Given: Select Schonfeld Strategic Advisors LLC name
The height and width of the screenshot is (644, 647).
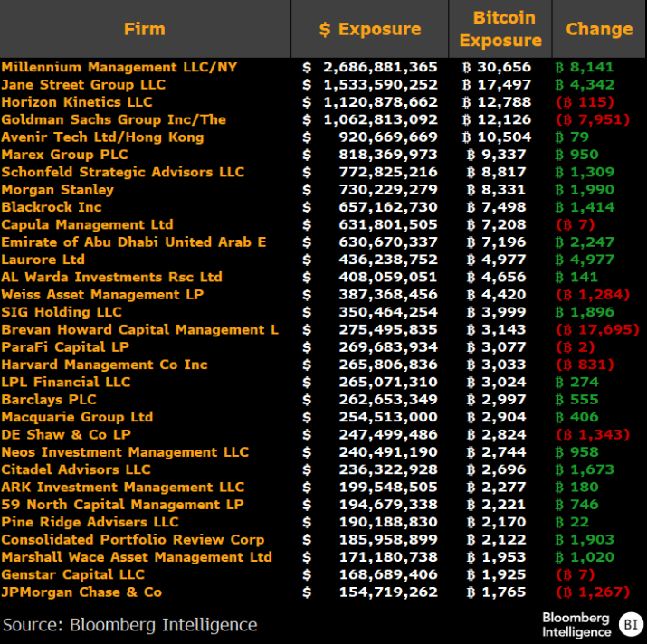Looking at the screenshot, I should point(123,172).
